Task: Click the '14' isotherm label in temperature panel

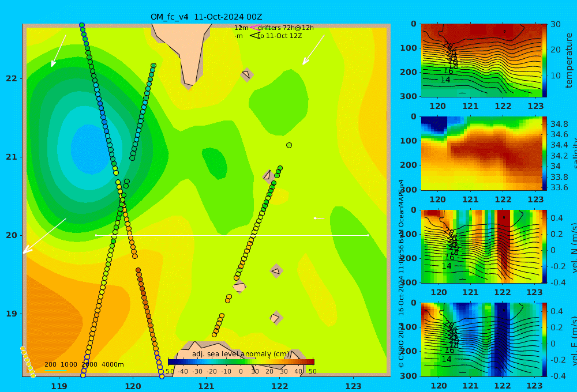Action: (x=445, y=80)
